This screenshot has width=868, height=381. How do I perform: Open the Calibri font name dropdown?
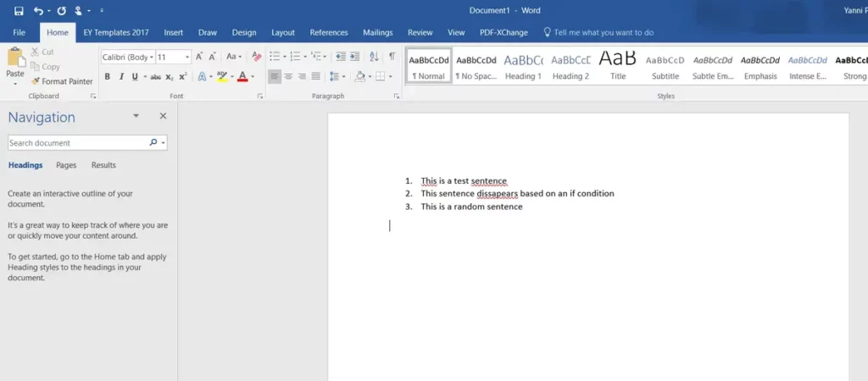pyautogui.click(x=152, y=57)
